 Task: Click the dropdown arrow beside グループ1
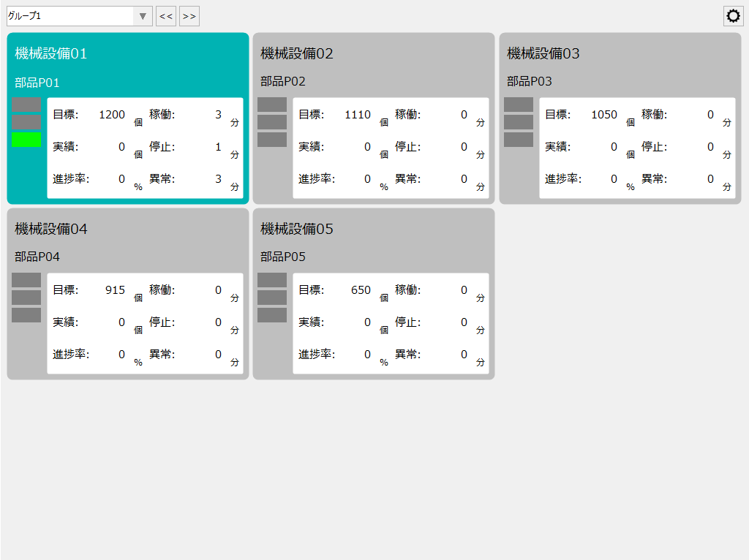pos(142,15)
